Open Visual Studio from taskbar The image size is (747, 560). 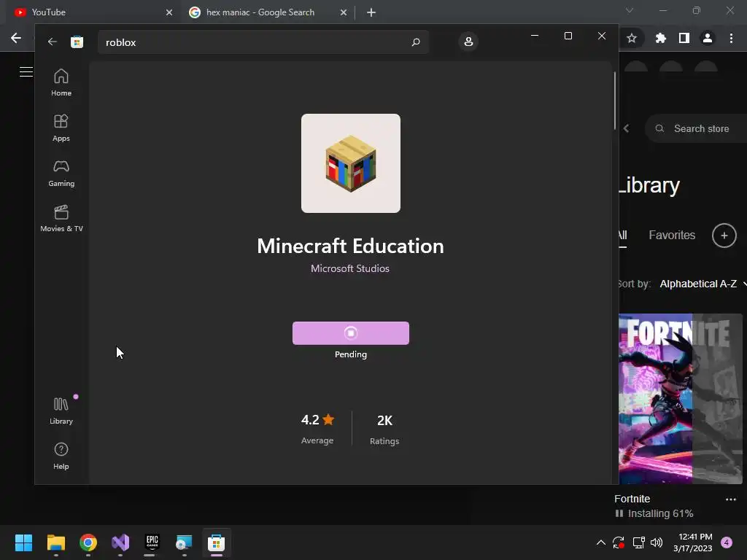pyautogui.click(x=120, y=542)
